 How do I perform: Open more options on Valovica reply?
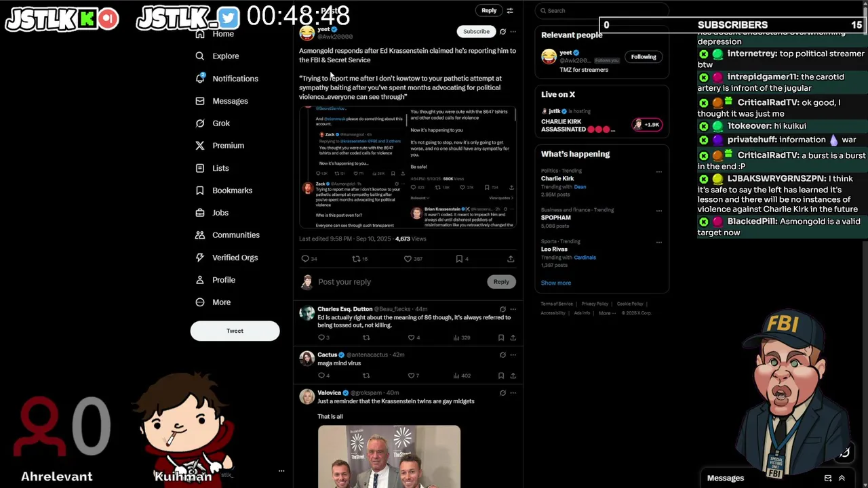(x=513, y=392)
